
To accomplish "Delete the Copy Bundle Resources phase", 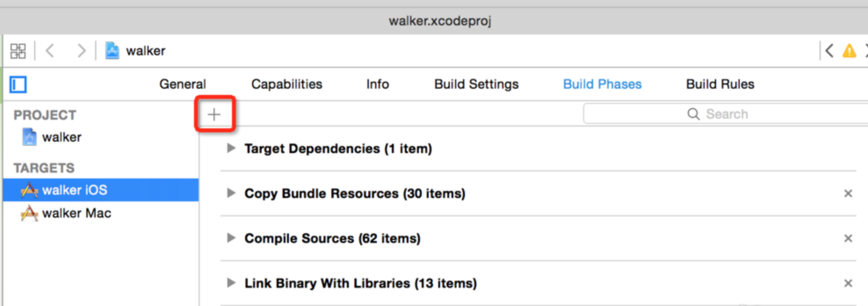I will (x=848, y=193).
